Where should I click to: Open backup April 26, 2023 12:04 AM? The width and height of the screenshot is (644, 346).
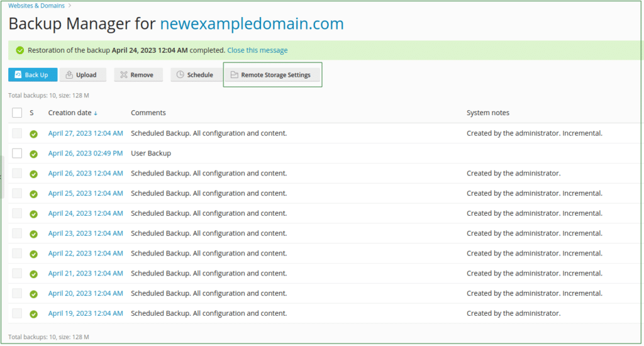pos(86,173)
